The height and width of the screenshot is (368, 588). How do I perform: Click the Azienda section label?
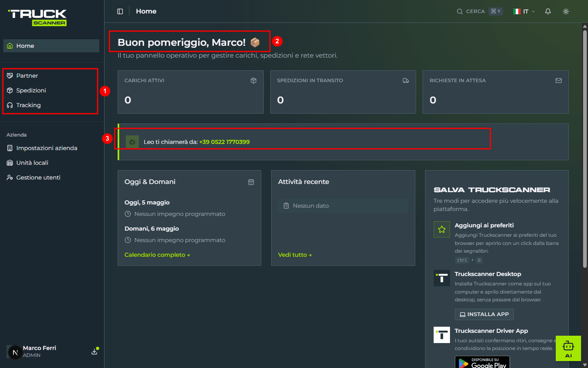16,135
